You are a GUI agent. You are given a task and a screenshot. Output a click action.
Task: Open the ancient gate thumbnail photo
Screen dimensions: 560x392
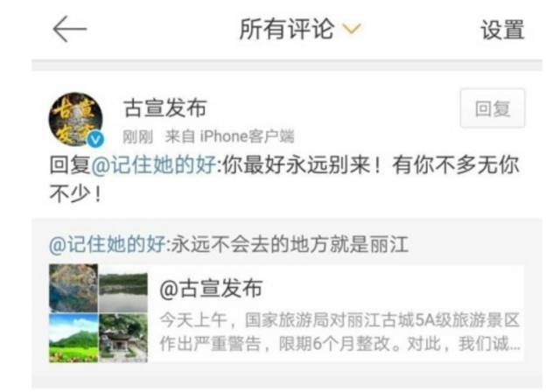point(123,338)
